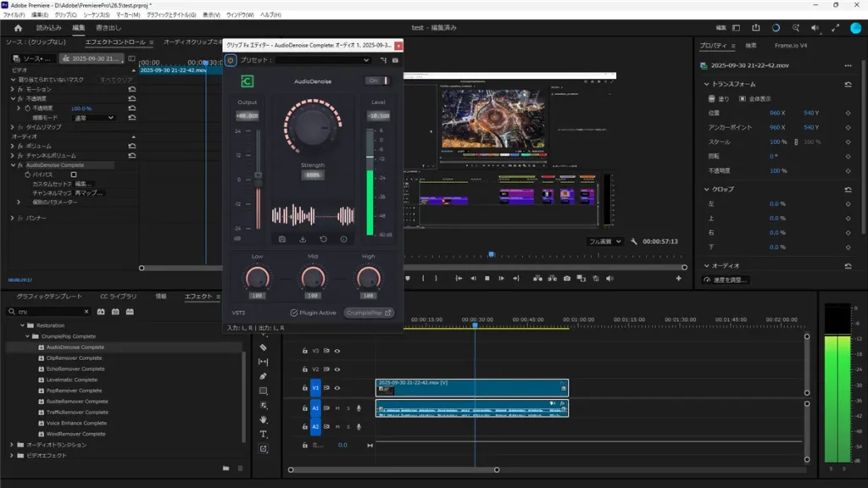Screen dimensions: 868x488
Task: Collapse the Crop section in Properties
Action: point(706,189)
